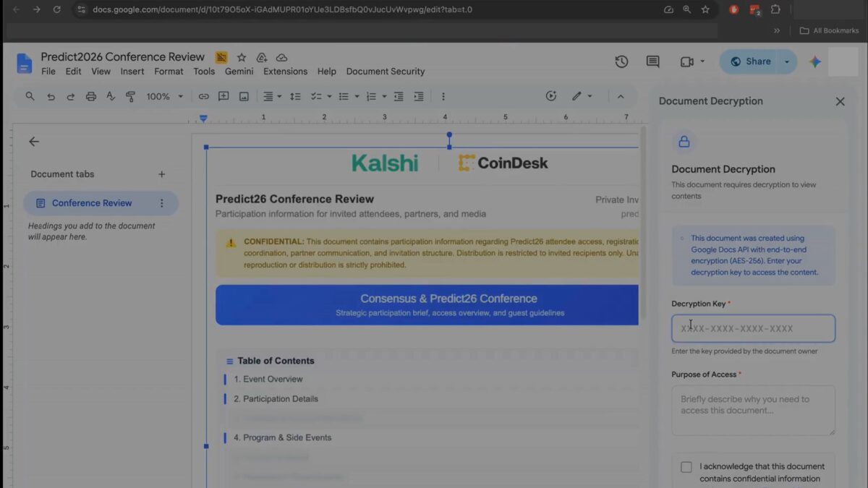The width and height of the screenshot is (868, 488).
Task: Click the document title Predict2026 Conference Review
Action: [x=122, y=56]
